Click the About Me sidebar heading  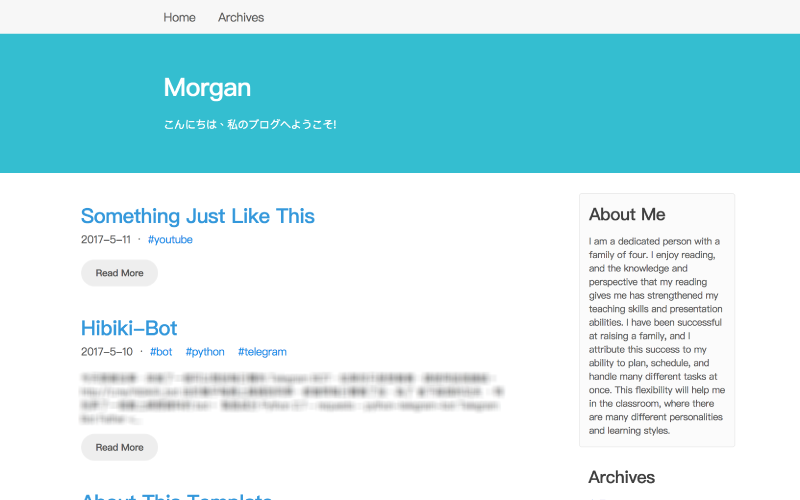[x=627, y=214]
